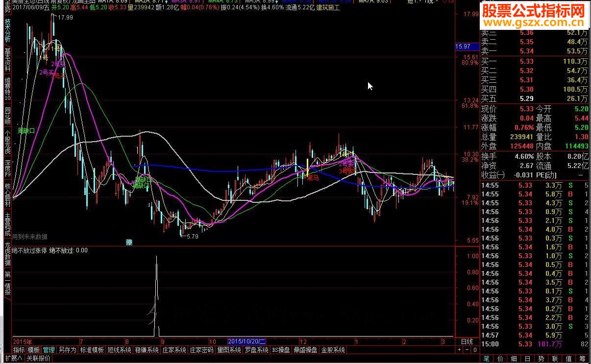591x364 pixels.
Task: Click the 买五 bid row at 5.29
Action: [535, 98]
